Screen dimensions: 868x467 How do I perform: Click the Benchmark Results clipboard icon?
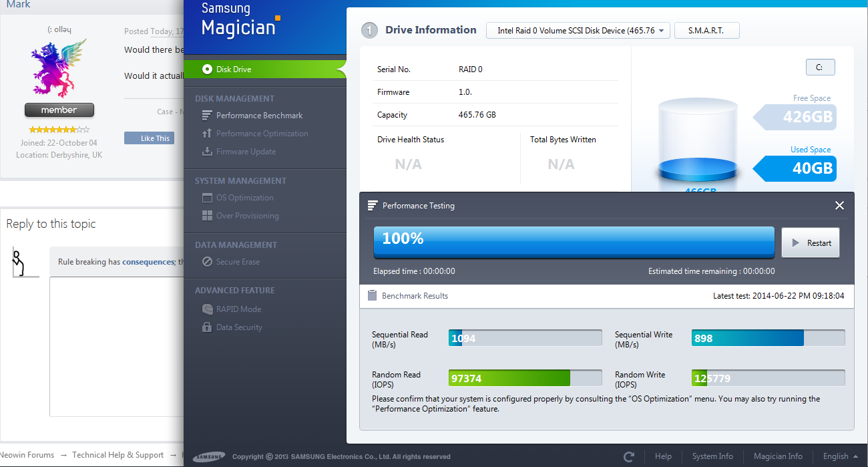pos(373,295)
